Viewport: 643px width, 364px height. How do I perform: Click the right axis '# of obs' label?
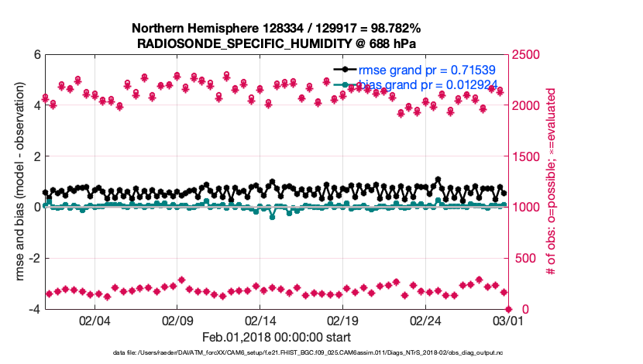[x=552, y=181]
